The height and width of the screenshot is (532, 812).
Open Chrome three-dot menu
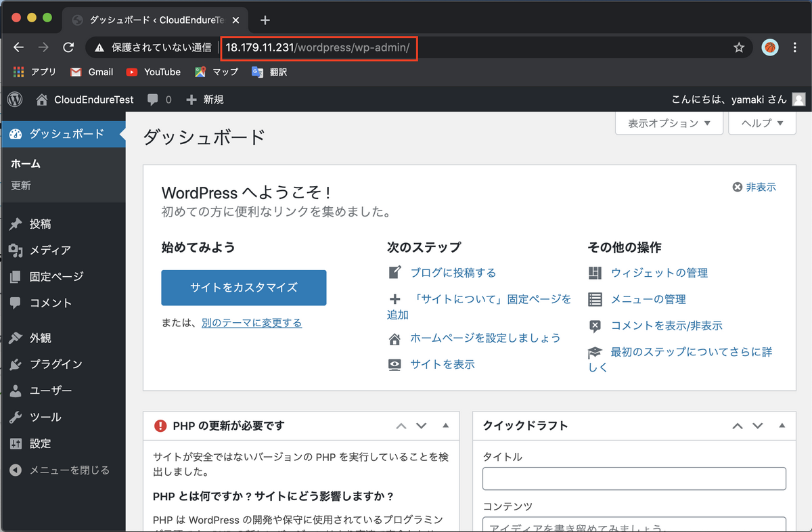[x=795, y=47]
